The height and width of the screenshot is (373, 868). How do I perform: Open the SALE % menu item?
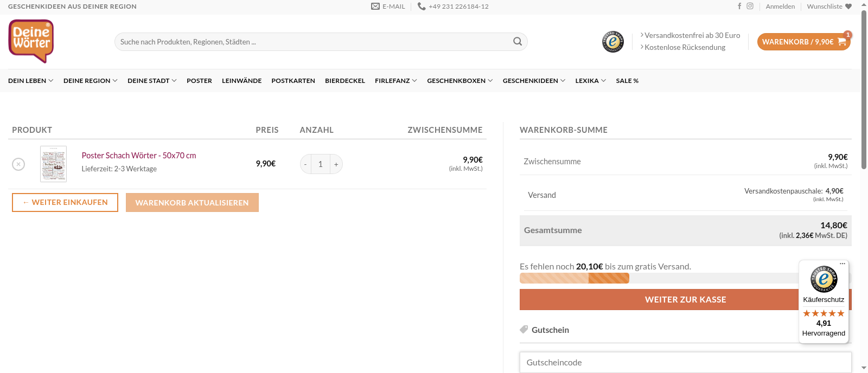(x=627, y=81)
